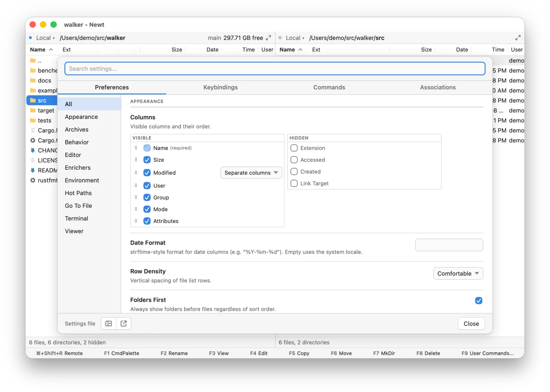550x392 pixels.
Task: Click F5 Copy in function bar
Action: click(x=299, y=353)
